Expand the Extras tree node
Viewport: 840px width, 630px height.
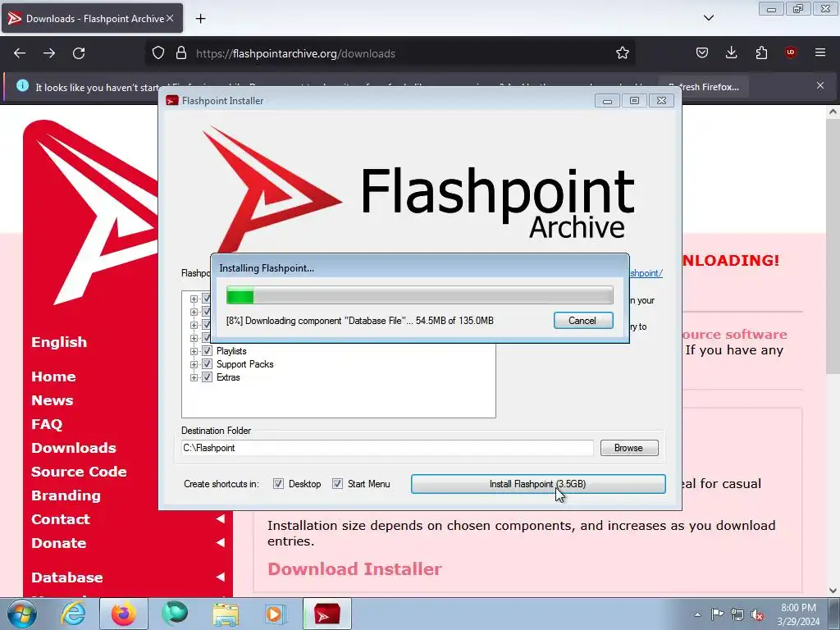tap(194, 377)
